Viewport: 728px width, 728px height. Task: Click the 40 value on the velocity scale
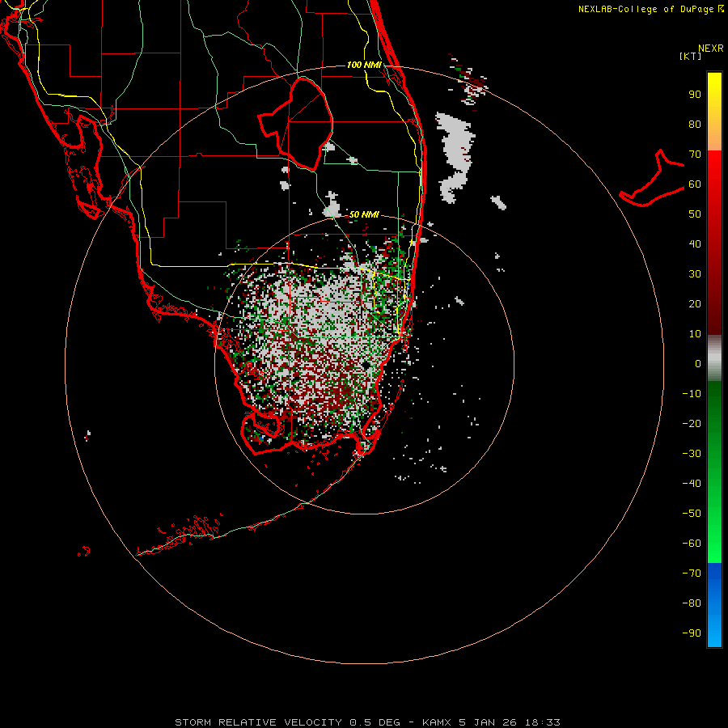click(695, 244)
